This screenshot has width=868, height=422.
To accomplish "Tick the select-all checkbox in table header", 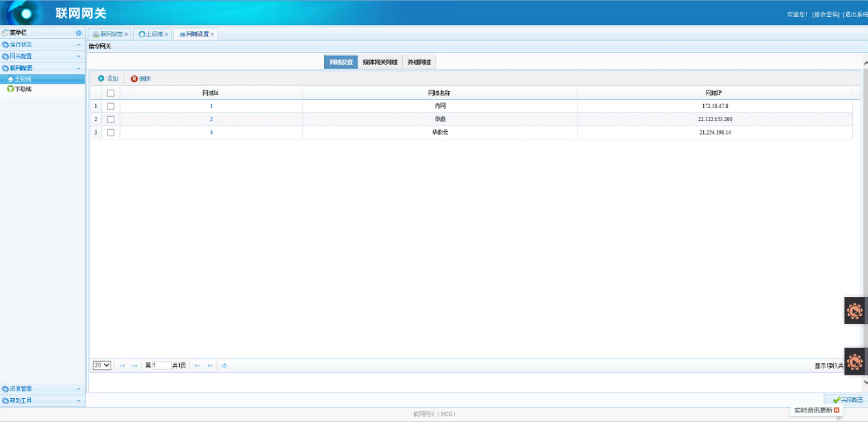I will coord(111,93).
